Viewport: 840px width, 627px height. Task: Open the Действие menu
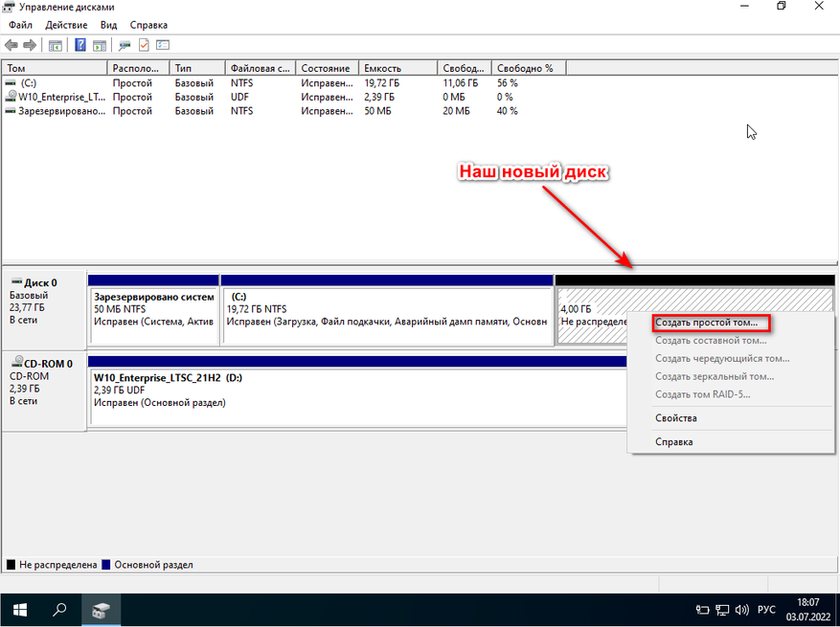point(66,25)
